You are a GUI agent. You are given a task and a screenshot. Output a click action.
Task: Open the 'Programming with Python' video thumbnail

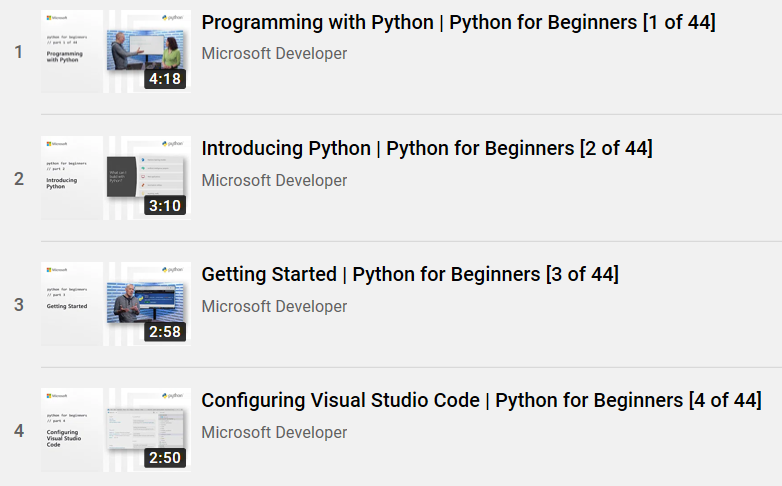tap(116, 51)
